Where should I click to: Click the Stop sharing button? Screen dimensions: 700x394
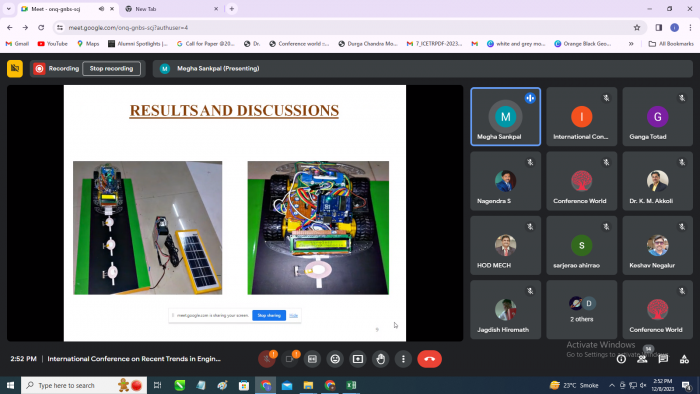(269, 315)
